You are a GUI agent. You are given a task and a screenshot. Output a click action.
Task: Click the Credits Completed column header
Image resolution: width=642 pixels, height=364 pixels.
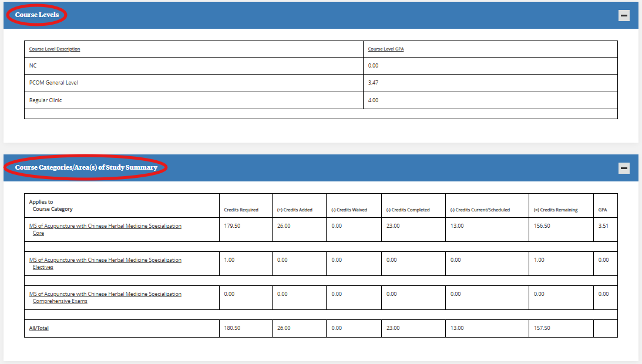(408, 210)
